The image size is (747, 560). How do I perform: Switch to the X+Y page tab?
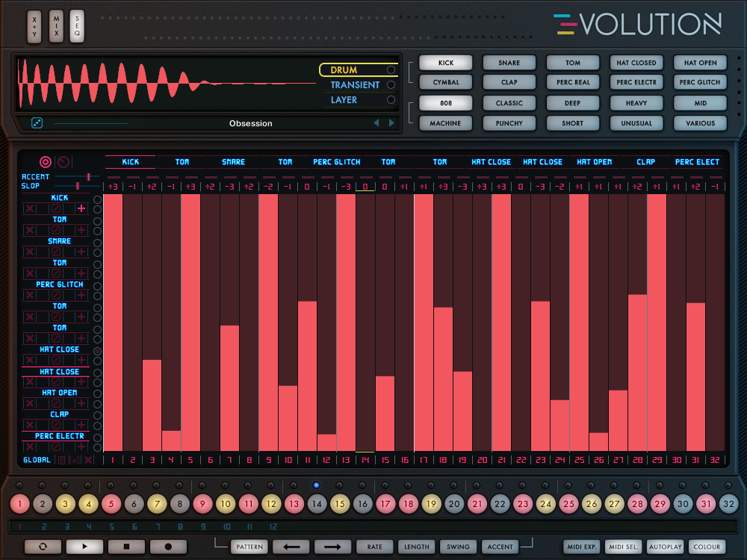point(34,26)
